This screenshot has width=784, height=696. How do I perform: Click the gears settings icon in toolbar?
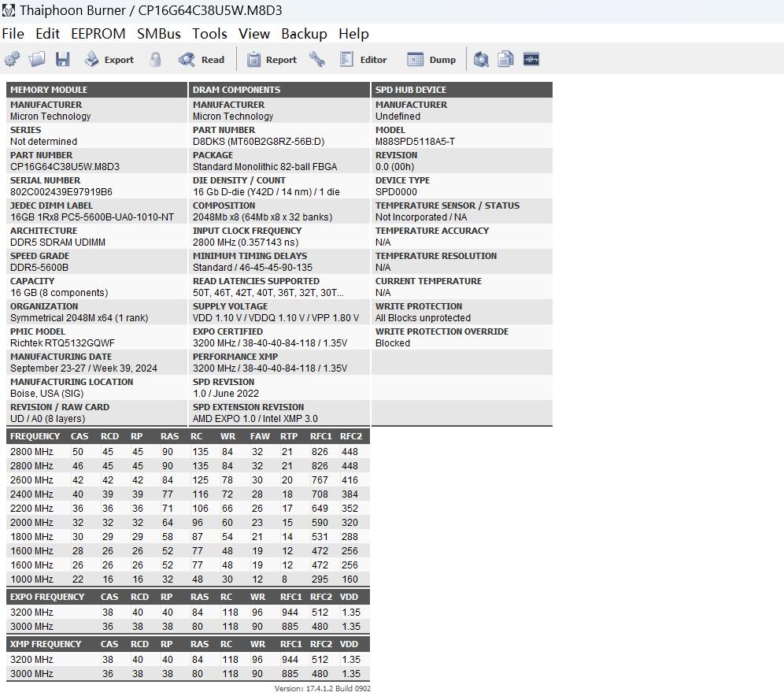pyautogui.click(x=12, y=60)
